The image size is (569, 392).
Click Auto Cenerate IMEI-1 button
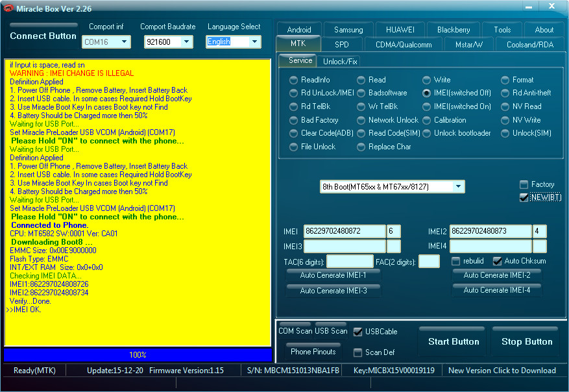tap(333, 275)
